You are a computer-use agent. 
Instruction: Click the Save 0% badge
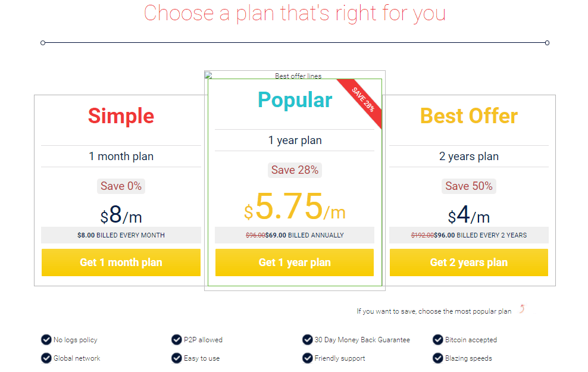121,186
